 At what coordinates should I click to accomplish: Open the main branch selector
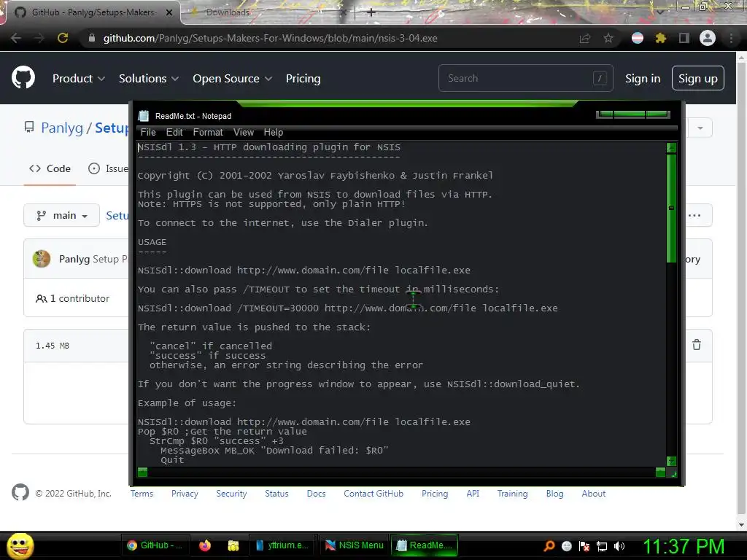point(62,215)
